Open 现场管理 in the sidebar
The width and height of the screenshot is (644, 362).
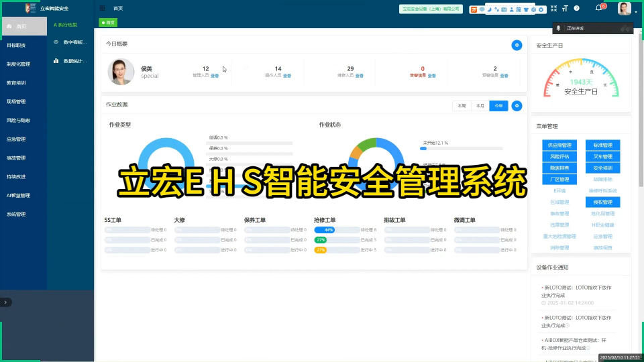tap(16, 102)
